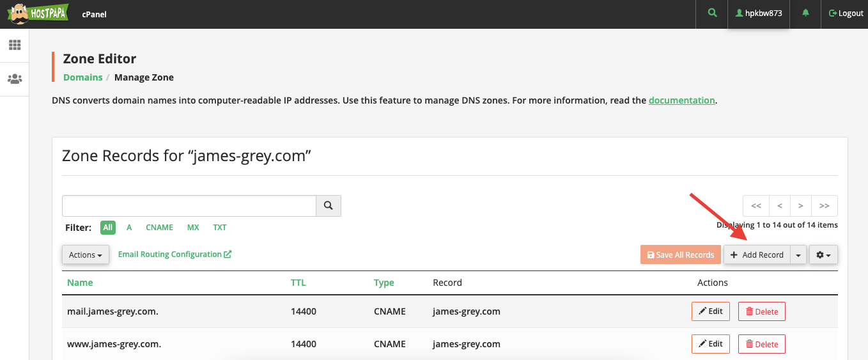Image resolution: width=868 pixels, height=360 pixels.
Task: Go to previous page of records
Action: [780, 206]
